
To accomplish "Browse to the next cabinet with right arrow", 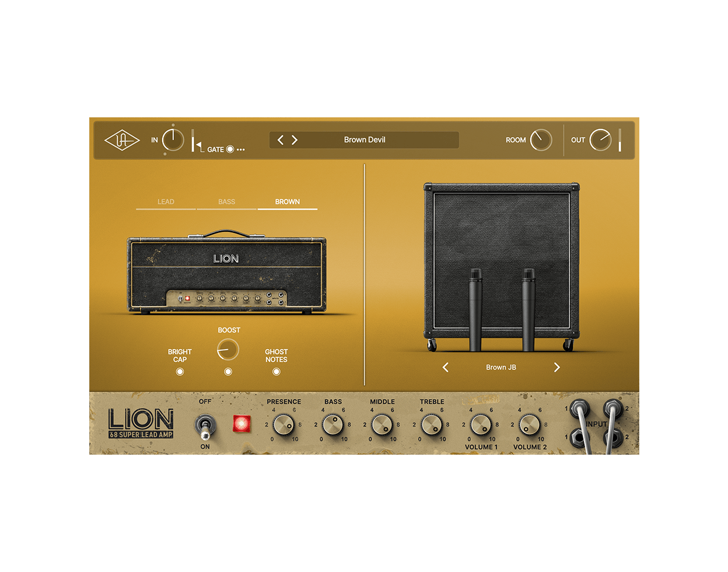I will (556, 367).
